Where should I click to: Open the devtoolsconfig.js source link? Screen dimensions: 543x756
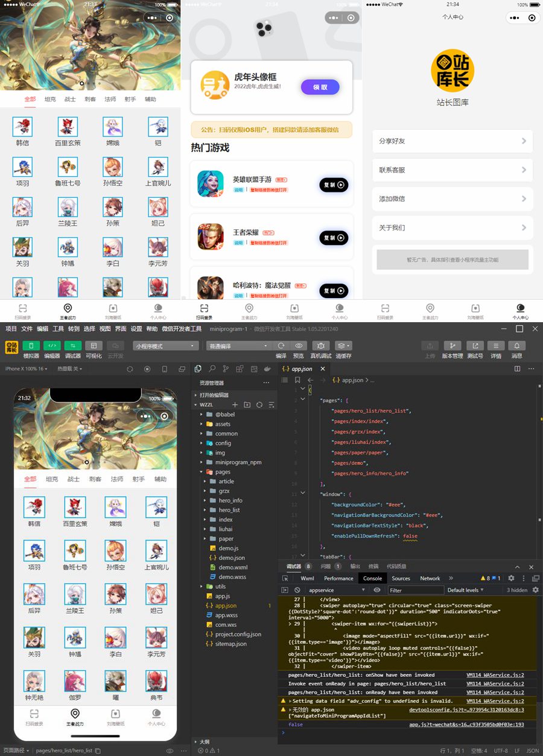pyautogui.click(x=466, y=710)
